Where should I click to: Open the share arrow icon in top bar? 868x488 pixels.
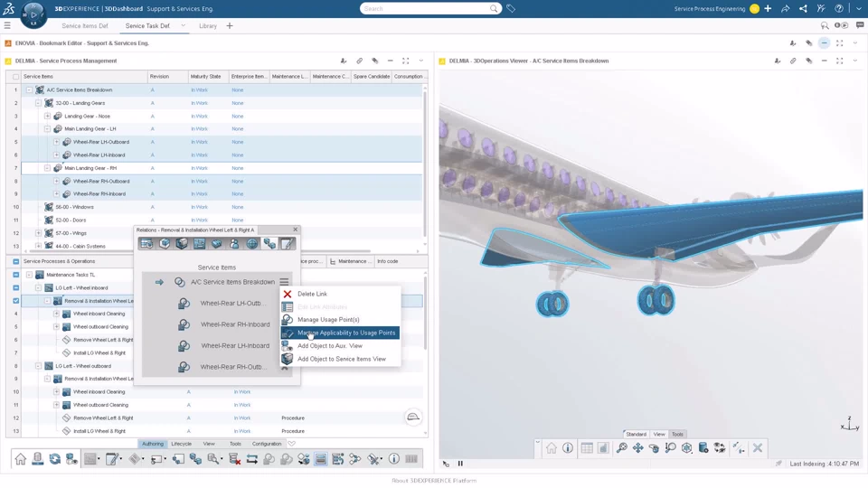click(x=786, y=9)
